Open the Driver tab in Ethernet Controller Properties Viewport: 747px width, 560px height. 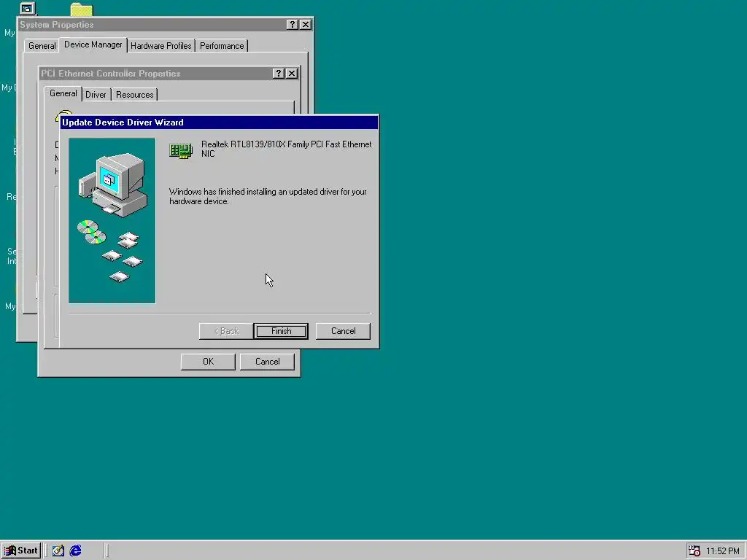[x=96, y=94]
